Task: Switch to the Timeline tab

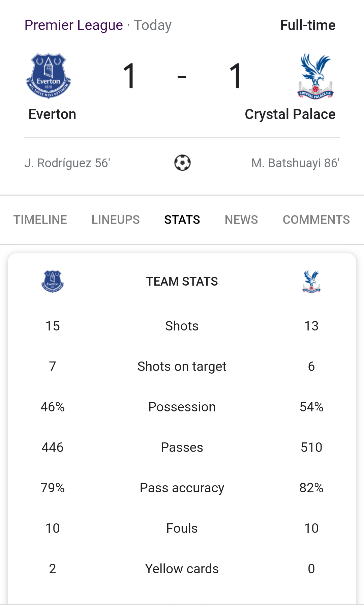Action: coord(40,220)
